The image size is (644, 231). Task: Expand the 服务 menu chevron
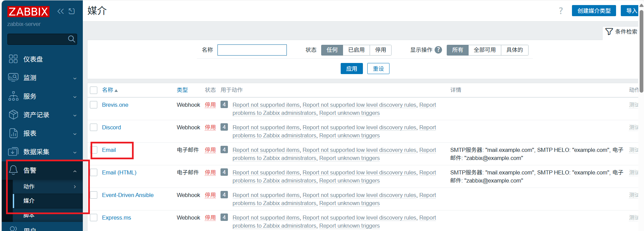[x=75, y=97]
